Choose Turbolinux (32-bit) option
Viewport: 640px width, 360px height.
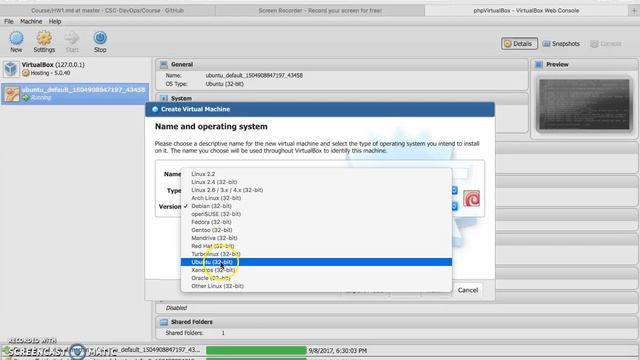point(316,254)
